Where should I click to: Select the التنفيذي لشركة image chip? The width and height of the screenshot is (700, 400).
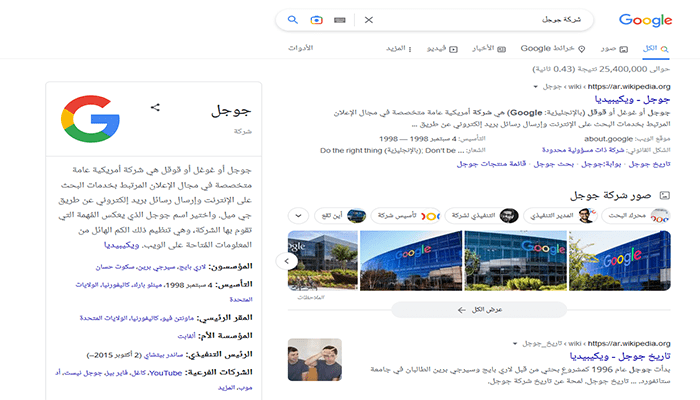[x=482, y=216]
